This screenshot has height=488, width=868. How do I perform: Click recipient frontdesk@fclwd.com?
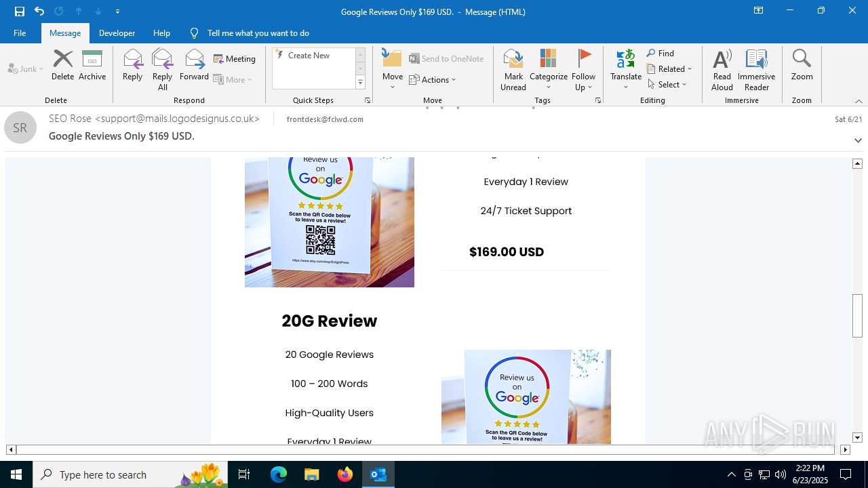pyautogui.click(x=325, y=119)
